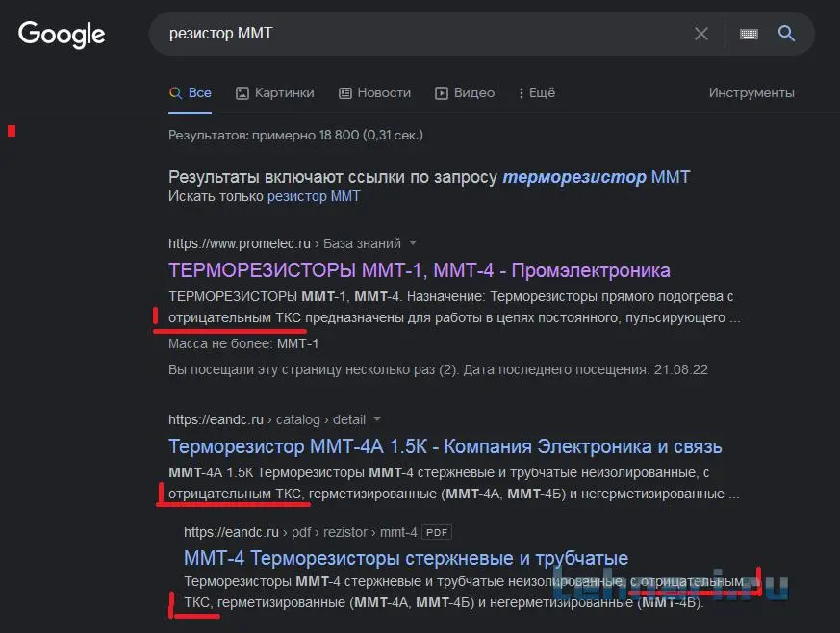Open Терморезистор ММТ-4А 1.5К result
The height and width of the screenshot is (633, 840).
click(x=445, y=446)
